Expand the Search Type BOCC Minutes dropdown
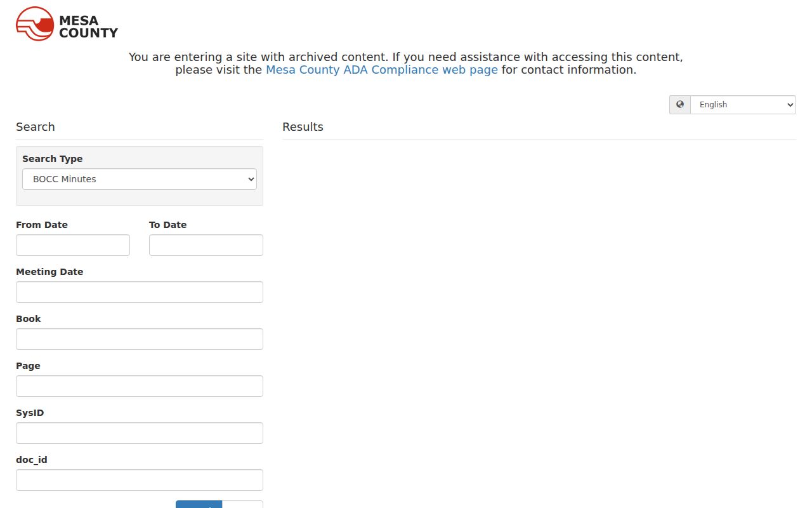Image resolution: width=812 pixels, height=508 pixels. (140, 179)
